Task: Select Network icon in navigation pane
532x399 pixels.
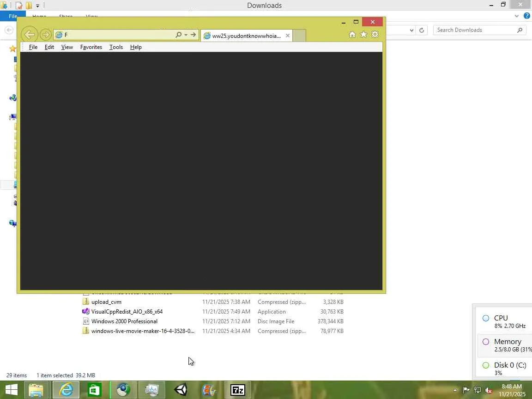Action: point(13,223)
